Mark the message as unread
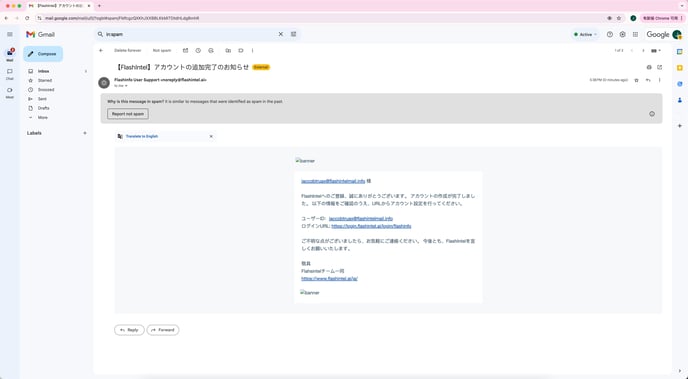This screenshot has height=379, width=688. pyautogui.click(x=186, y=50)
